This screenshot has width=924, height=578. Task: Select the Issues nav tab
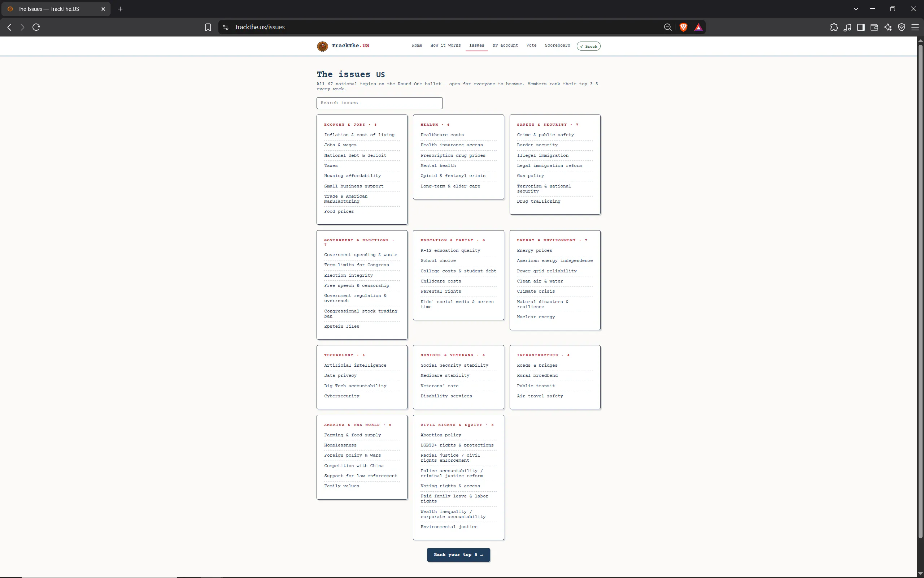click(476, 46)
